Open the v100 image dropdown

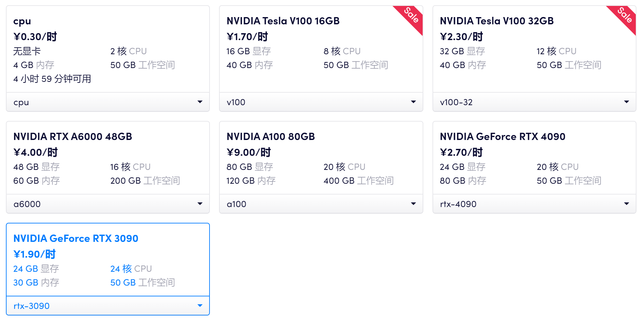click(321, 102)
